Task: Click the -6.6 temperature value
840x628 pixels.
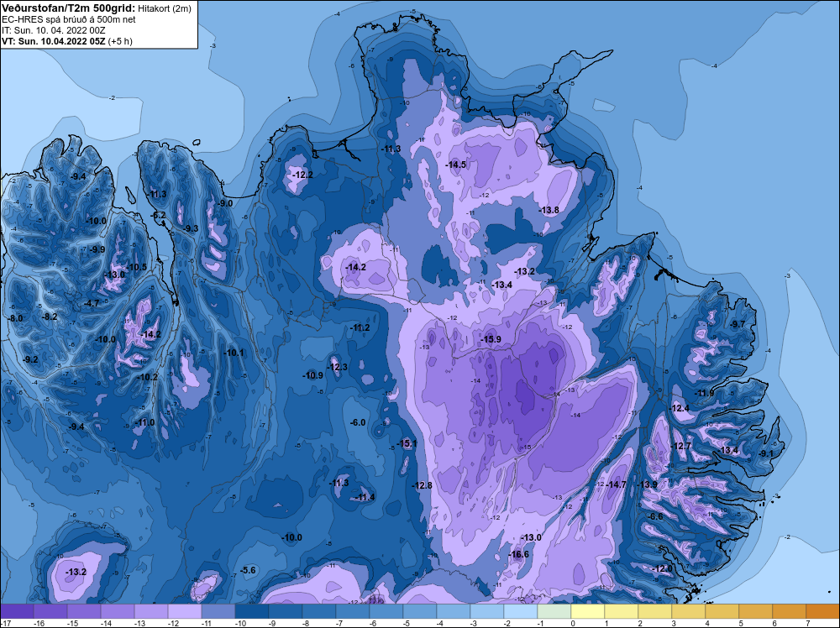Action: point(654,516)
